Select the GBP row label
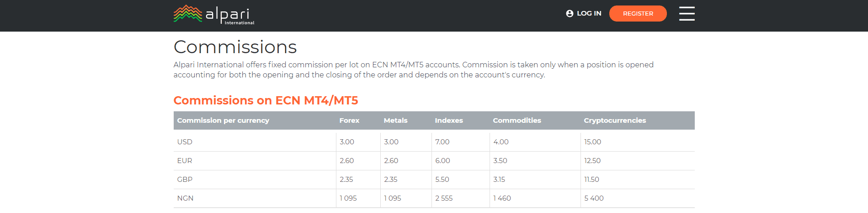Viewport: 868px width, 213px height. (185, 180)
